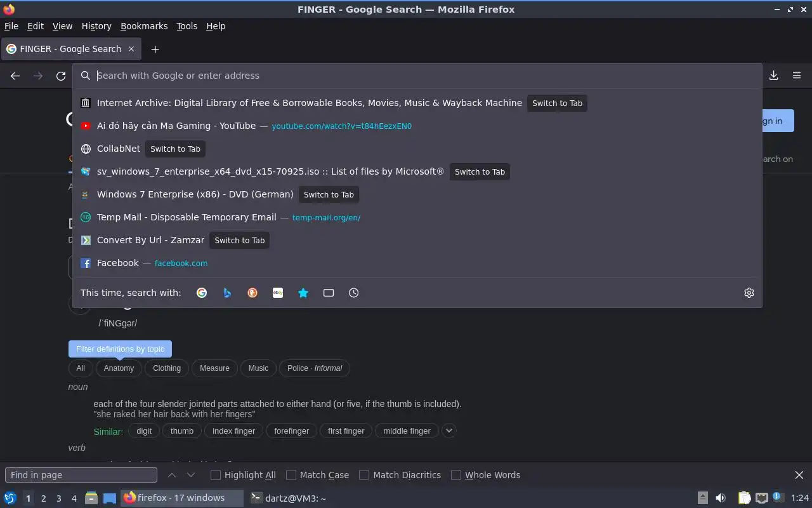Search this time with Google
The height and width of the screenshot is (508, 812).
click(x=202, y=293)
